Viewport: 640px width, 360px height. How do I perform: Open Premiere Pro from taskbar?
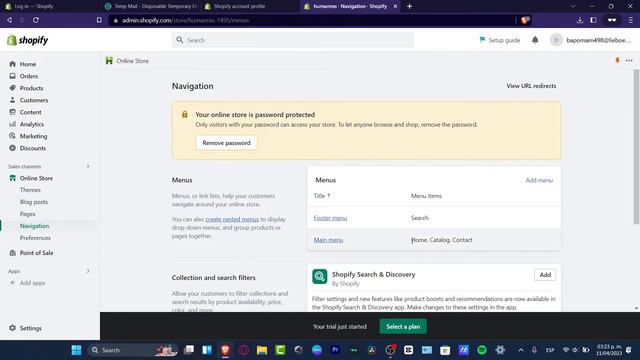pos(336,350)
